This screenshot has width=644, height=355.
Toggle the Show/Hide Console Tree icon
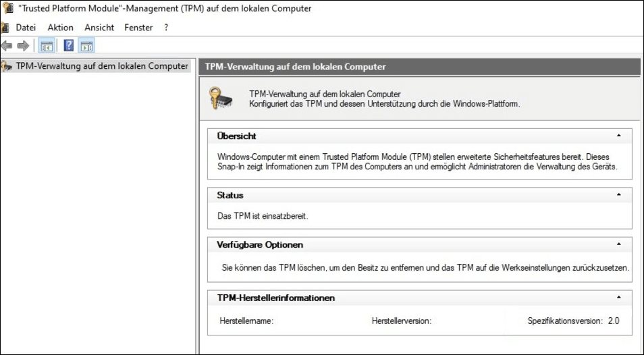pyautogui.click(x=47, y=45)
